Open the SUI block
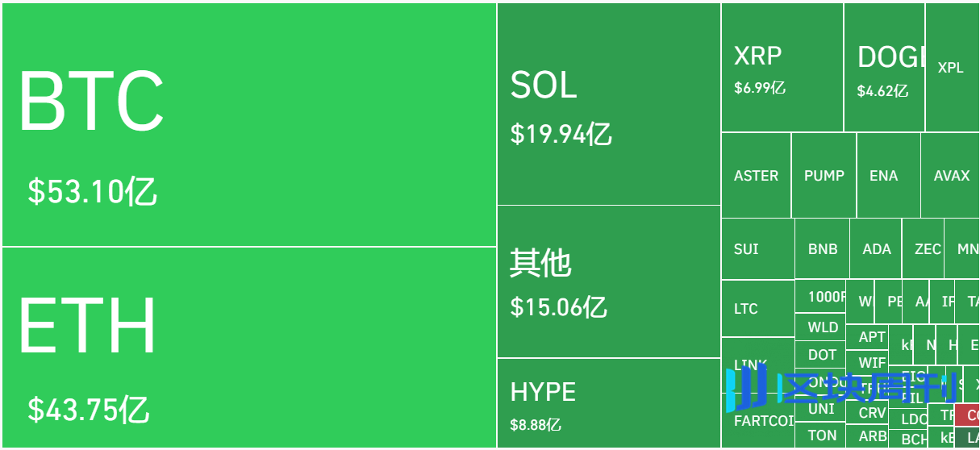This screenshot has height=450, width=980. pos(757,249)
